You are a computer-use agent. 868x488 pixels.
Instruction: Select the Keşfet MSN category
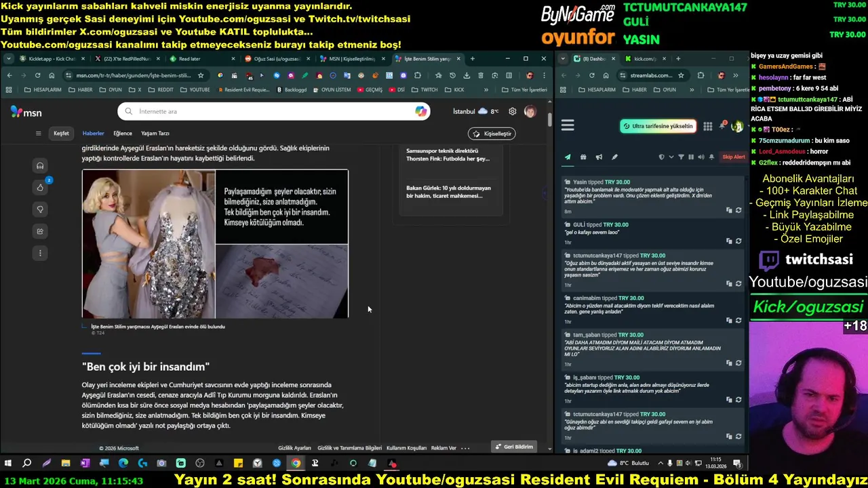(61, 134)
